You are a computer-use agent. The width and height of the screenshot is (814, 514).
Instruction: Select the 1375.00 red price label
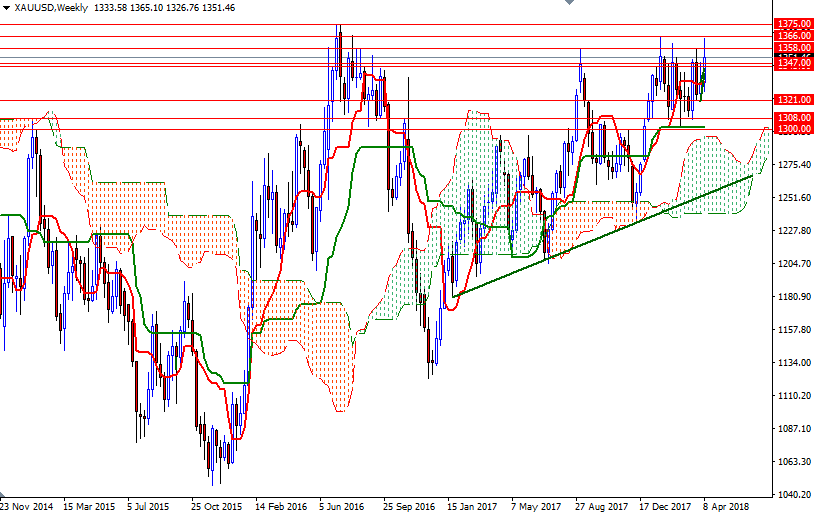click(x=792, y=23)
